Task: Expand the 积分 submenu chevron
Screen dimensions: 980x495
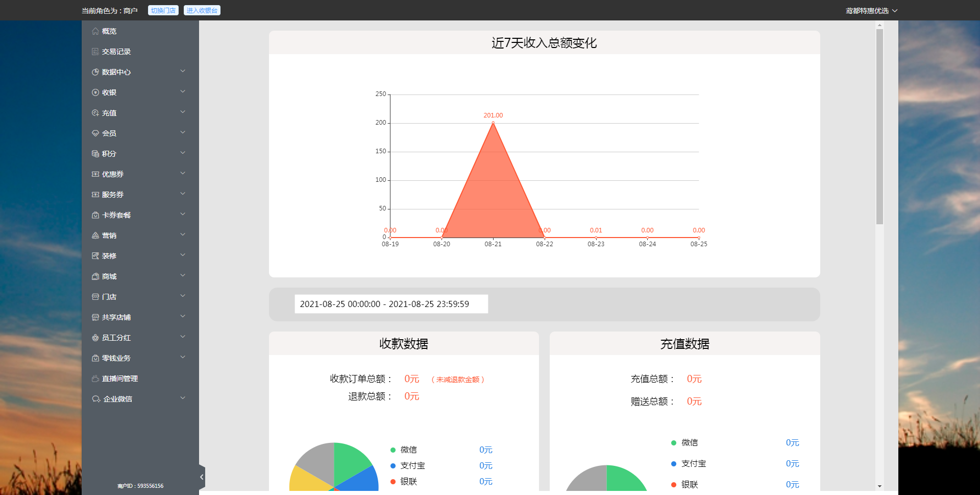Action: (183, 153)
